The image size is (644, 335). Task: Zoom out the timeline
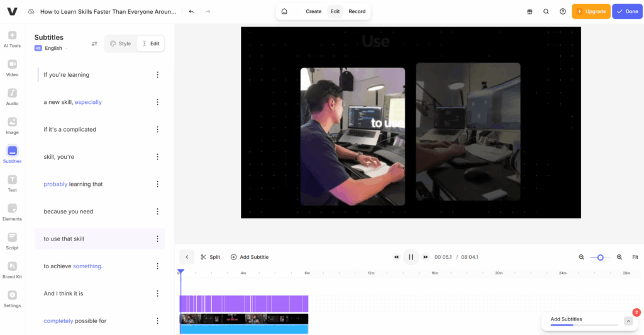click(582, 258)
